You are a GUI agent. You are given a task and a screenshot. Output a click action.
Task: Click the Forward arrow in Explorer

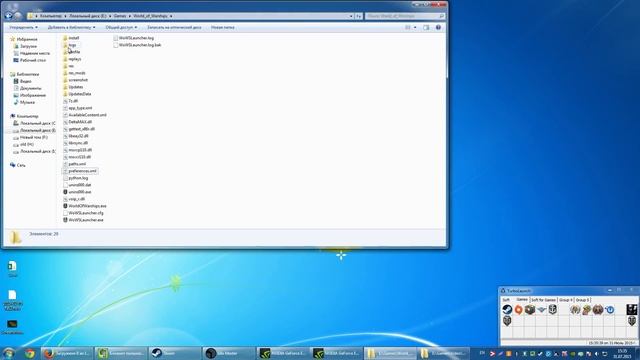tap(18, 16)
